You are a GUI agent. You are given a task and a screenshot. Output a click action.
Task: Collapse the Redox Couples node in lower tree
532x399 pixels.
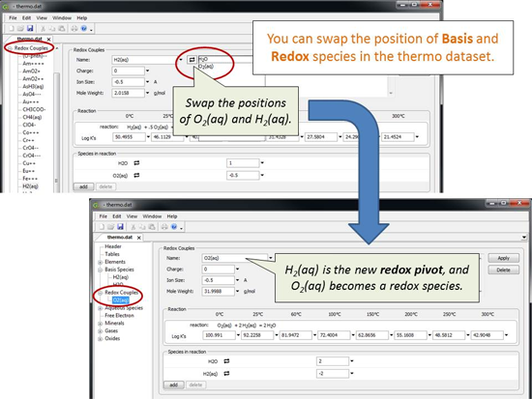tap(100, 293)
